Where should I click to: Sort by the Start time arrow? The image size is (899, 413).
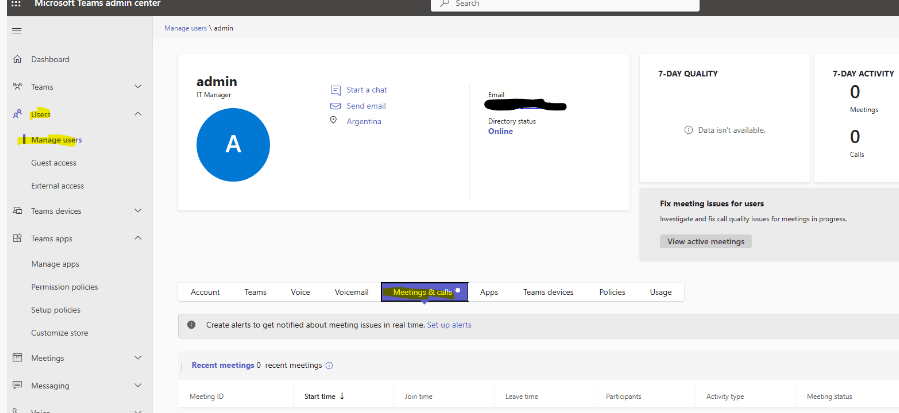pos(342,396)
